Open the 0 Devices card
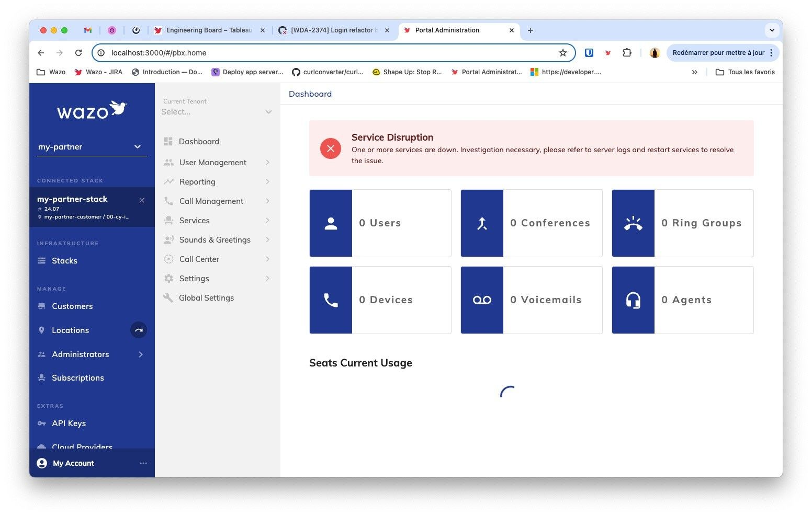This screenshot has width=812, height=516. tap(380, 300)
